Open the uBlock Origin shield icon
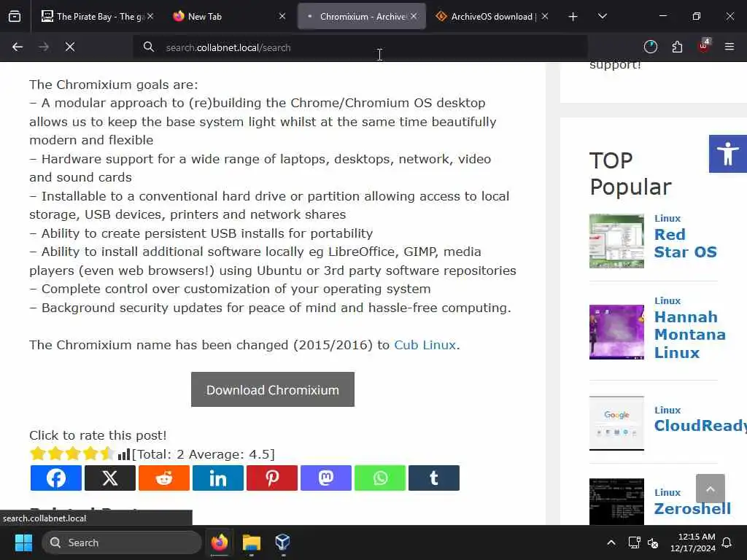Viewport: 747px width, 560px height. (x=704, y=47)
